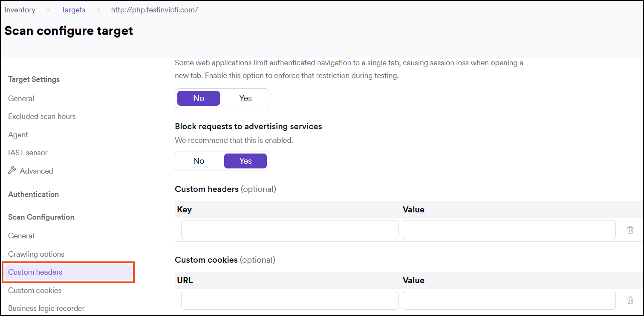Screen dimensions: 644x316
Task: Select the Custom cookies section
Action: click(35, 290)
